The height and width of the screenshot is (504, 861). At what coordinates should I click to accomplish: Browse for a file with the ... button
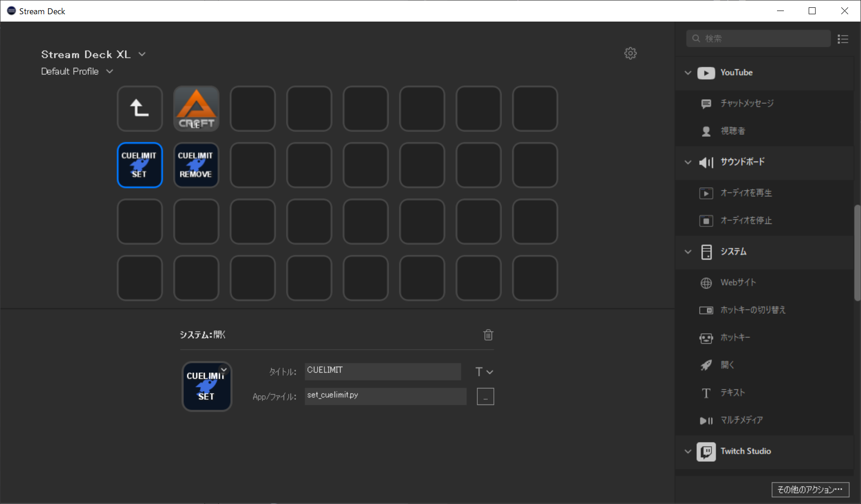point(485,396)
